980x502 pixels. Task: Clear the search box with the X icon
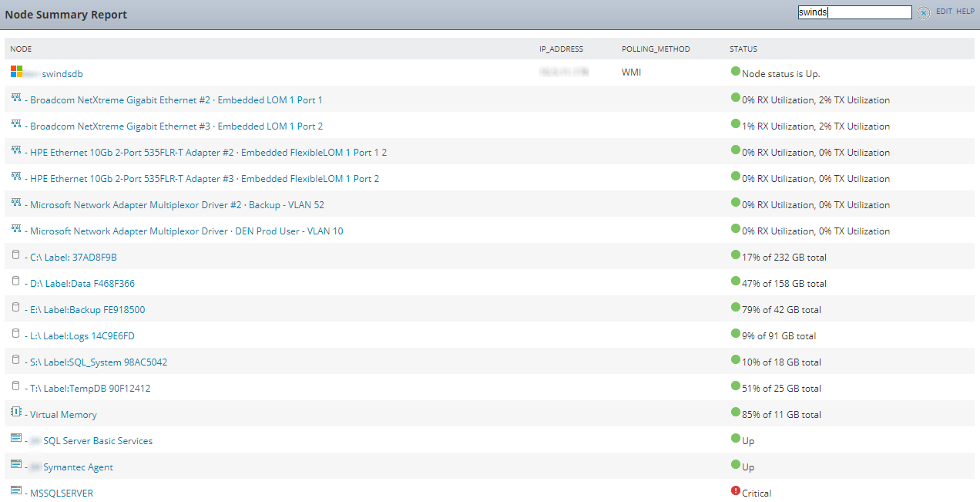tap(924, 12)
